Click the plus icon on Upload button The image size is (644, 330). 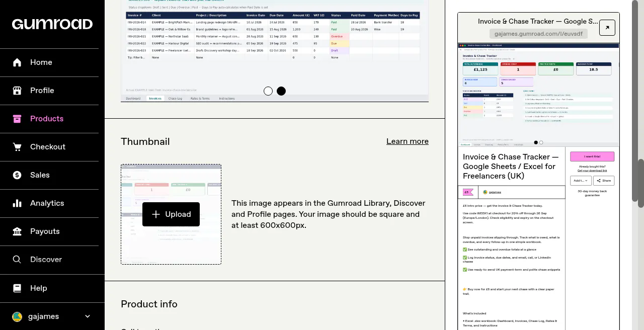(x=156, y=214)
